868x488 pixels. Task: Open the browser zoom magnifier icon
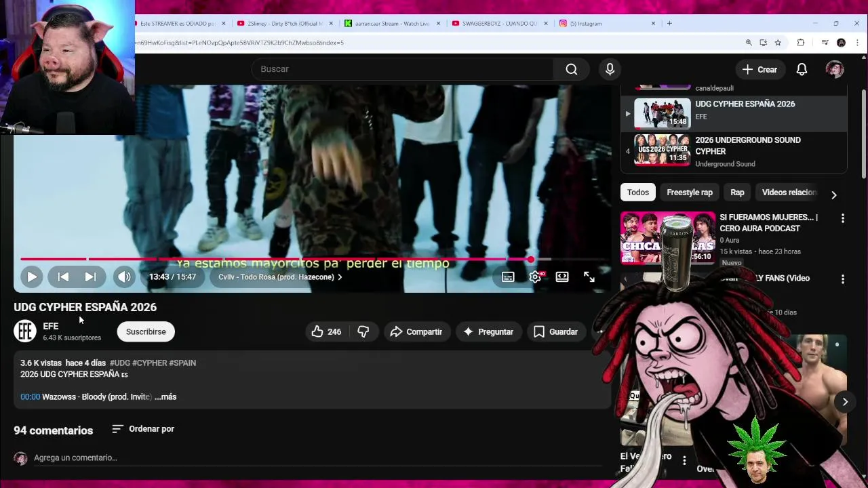click(x=749, y=43)
